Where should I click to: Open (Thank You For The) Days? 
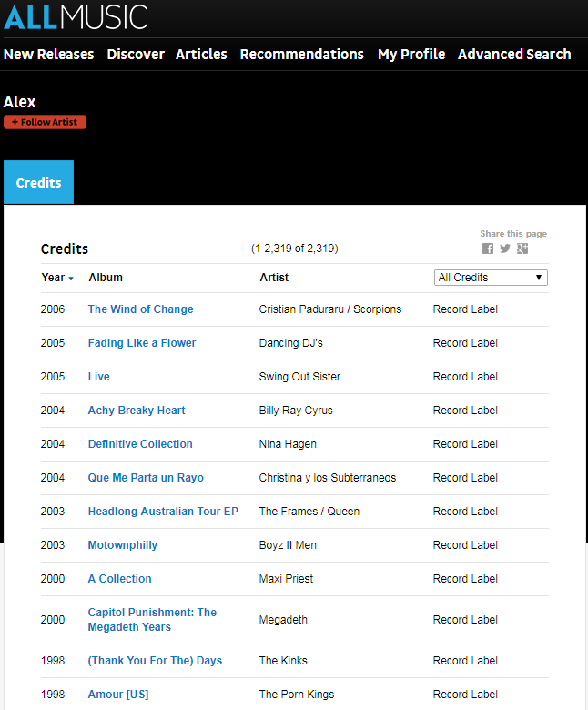(x=155, y=661)
